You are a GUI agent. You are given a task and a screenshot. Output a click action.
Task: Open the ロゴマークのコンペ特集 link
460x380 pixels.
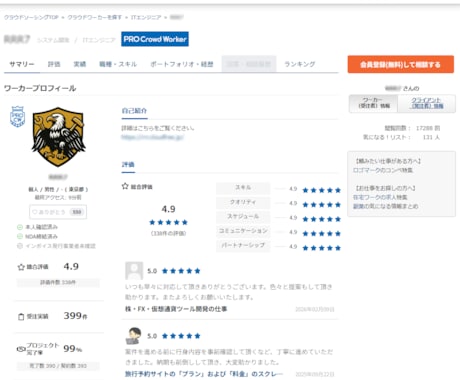[x=383, y=170]
